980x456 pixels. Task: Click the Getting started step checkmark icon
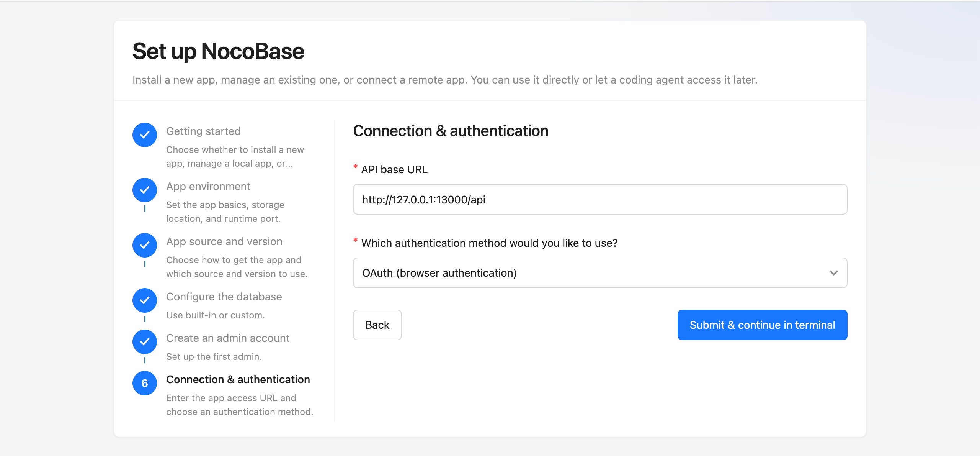(145, 135)
